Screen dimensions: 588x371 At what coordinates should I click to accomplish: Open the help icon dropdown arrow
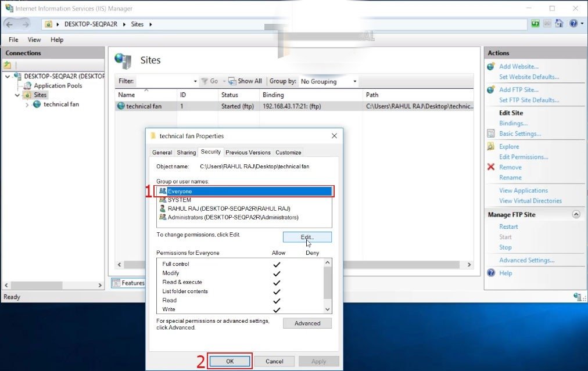[582, 24]
